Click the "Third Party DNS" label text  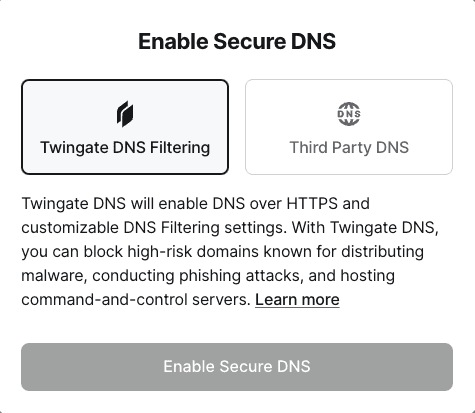coord(349,147)
